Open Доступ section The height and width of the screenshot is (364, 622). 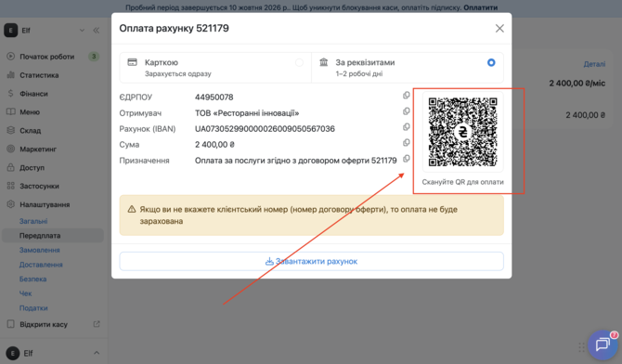coord(32,167)
